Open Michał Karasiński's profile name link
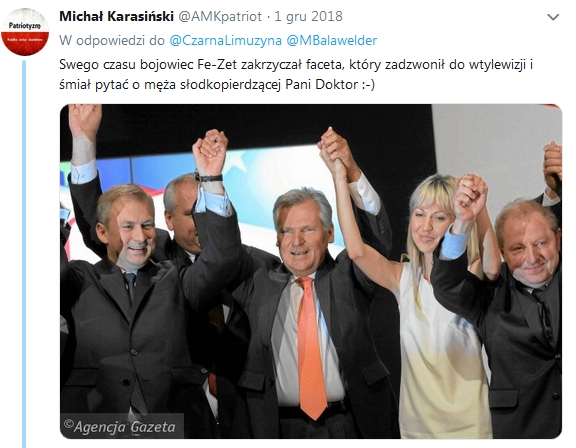Viewport: 576px width, 448px height. point(116,16)
